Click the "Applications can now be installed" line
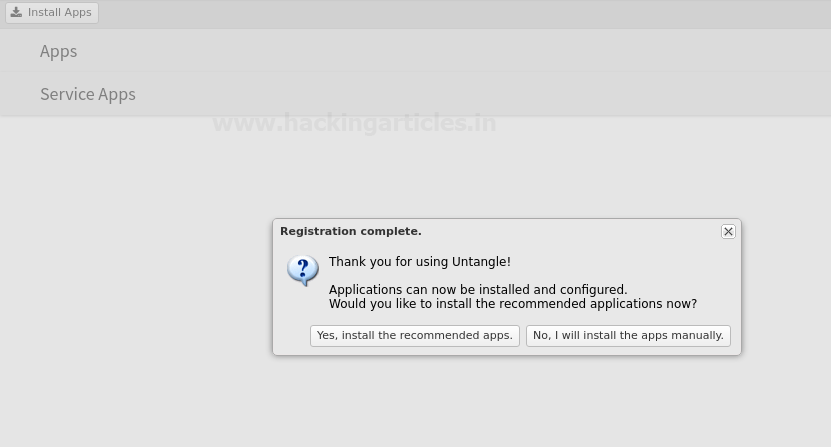The width and height of the screenshot is (831, 447). [477, 290]
